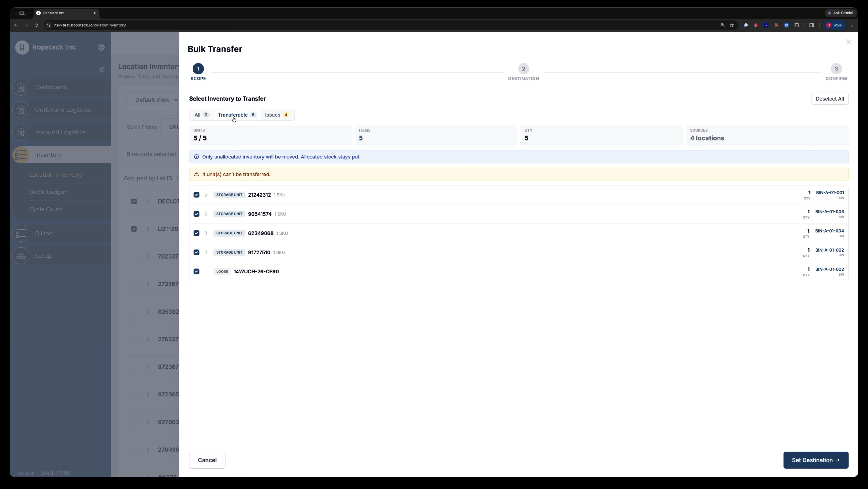The height and width of the screenshot is (489, 868).
Task: Click the Dashboard sidebar icon
Action: pyautogui.click(x=21, y=87)
